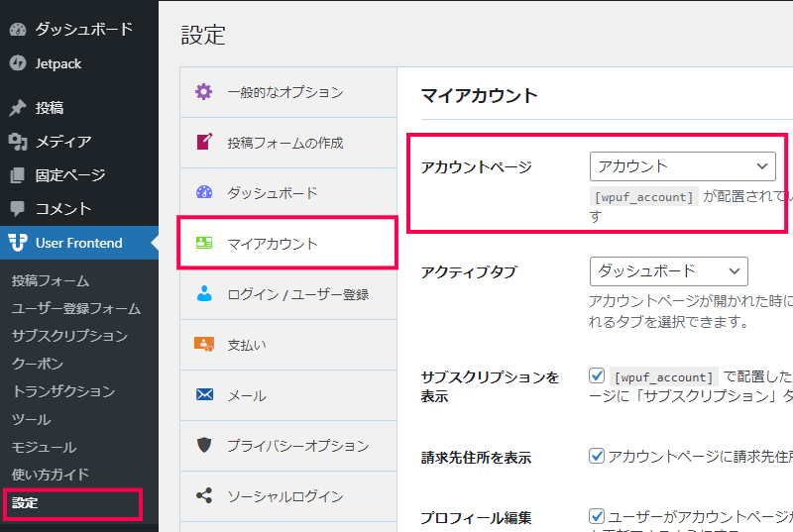The width and height of the screenshot is (793, 532).
Task: Open ログイン / ユーザー登録 settings tab
Action: [x=288, y=294]
